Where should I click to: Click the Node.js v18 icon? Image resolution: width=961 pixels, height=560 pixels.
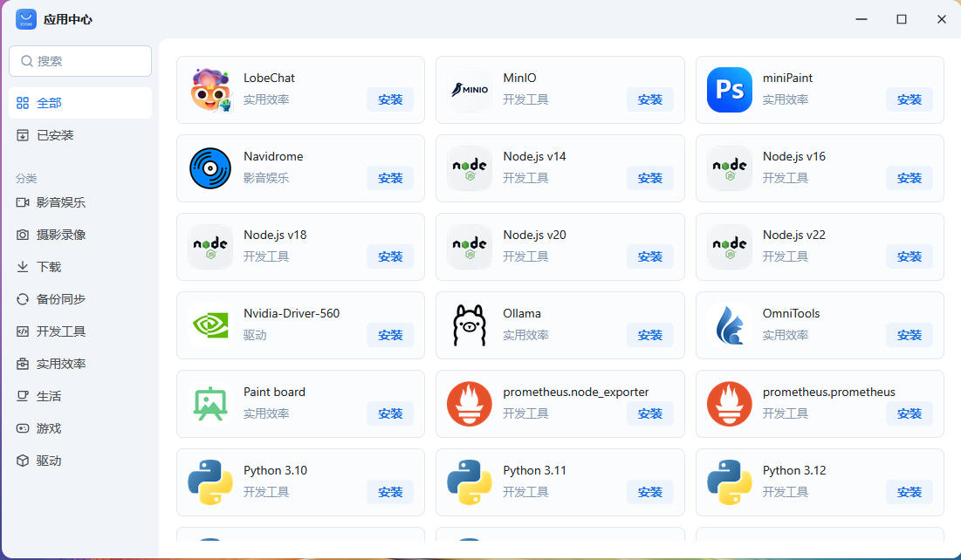[x=210, y=246]
